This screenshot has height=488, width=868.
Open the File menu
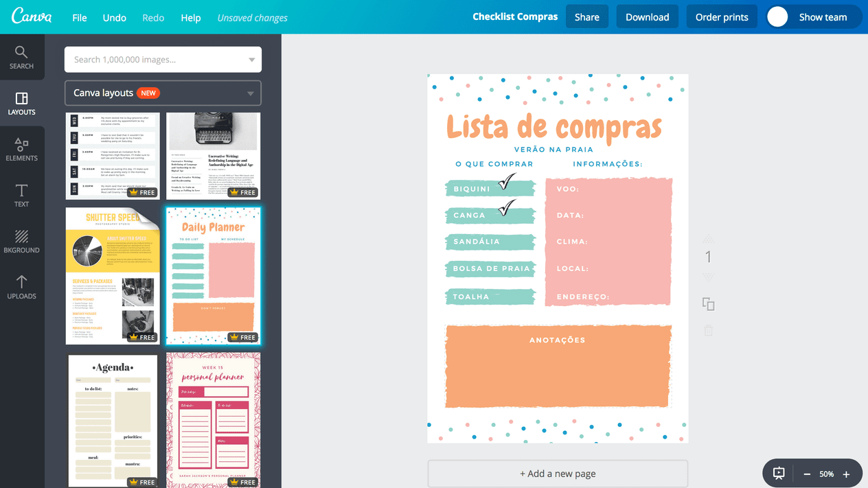pos(80,18)
